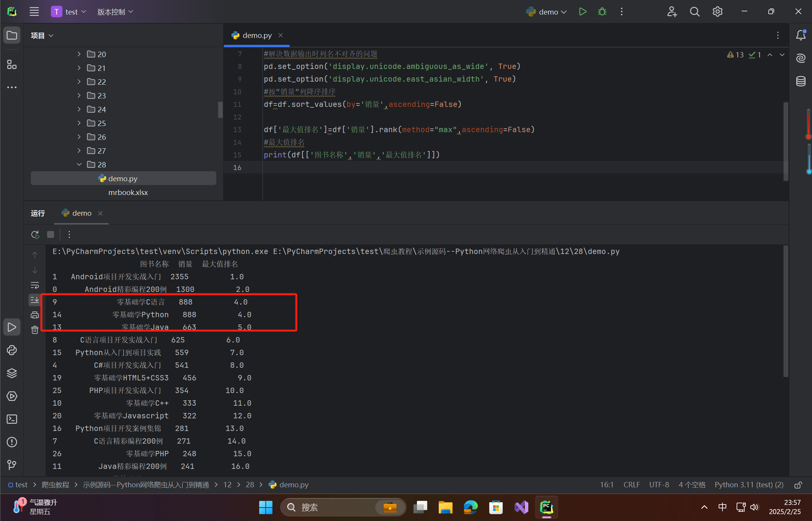
Task: Expand folder 23 in project tree
Action: tap(79, 95)
